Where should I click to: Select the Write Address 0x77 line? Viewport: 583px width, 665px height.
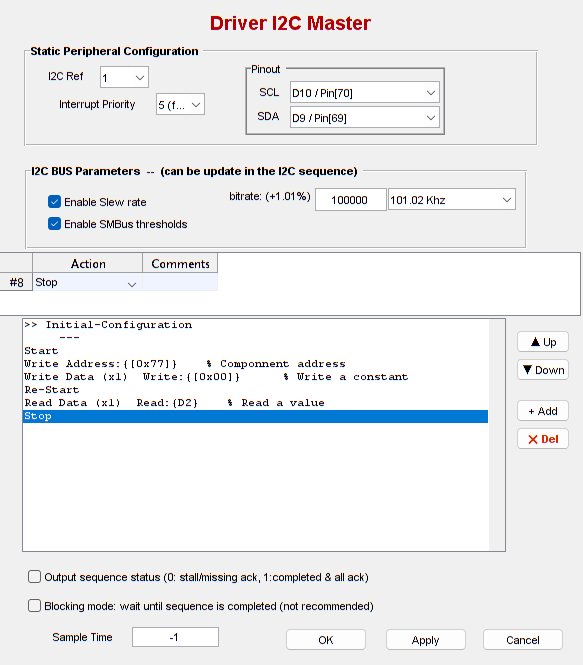pos(255,364)
